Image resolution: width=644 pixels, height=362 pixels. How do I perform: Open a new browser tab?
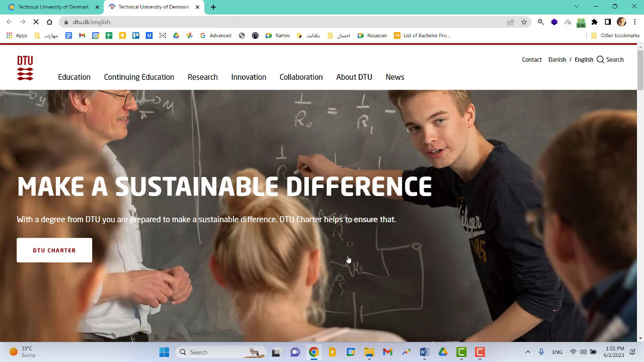(x=213, y=7)
